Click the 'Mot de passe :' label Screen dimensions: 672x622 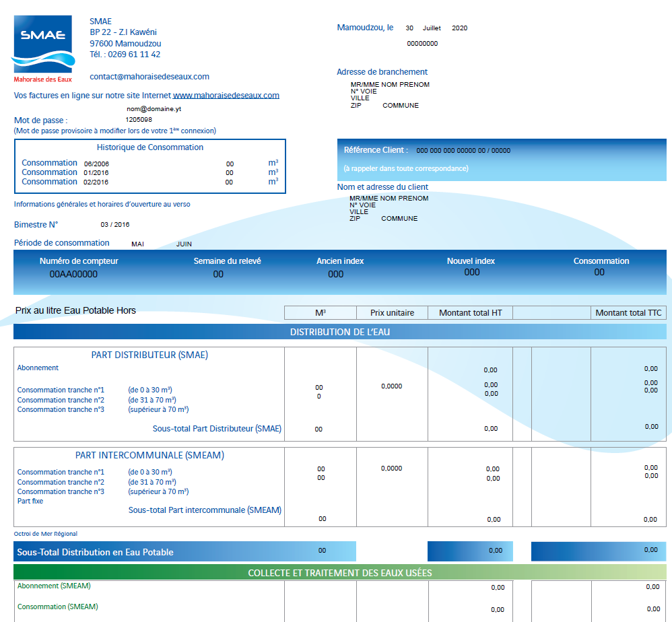pyautogui.click(x=40, y=120)
